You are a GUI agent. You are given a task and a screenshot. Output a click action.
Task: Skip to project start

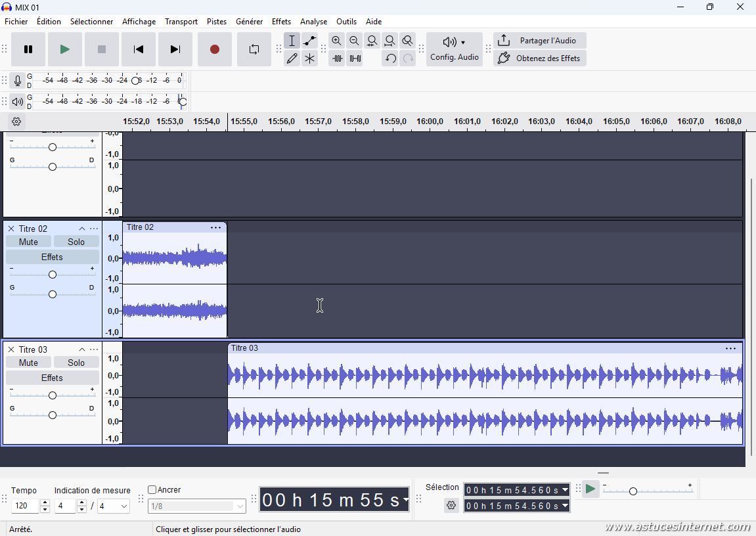coord(138,49)
